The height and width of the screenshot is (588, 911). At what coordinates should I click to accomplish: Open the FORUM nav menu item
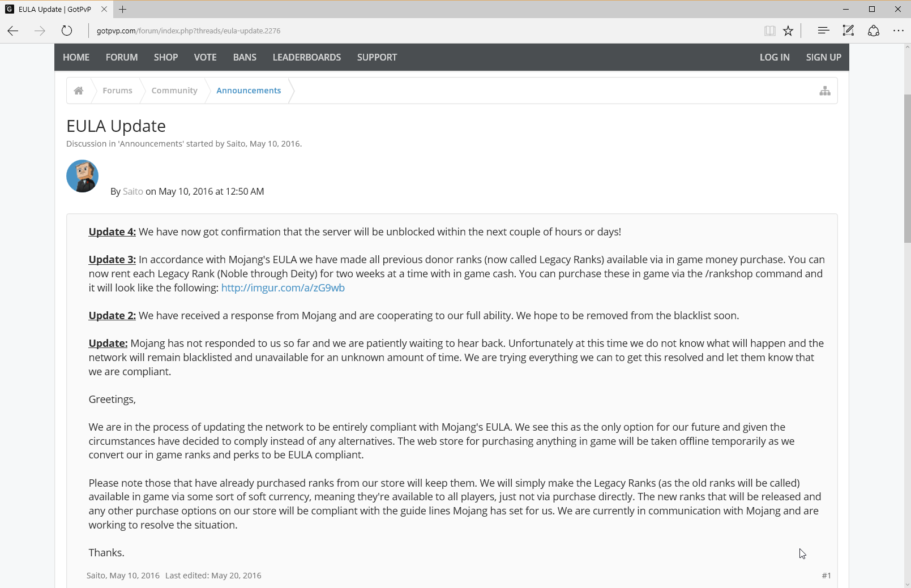tap(122, 57)
